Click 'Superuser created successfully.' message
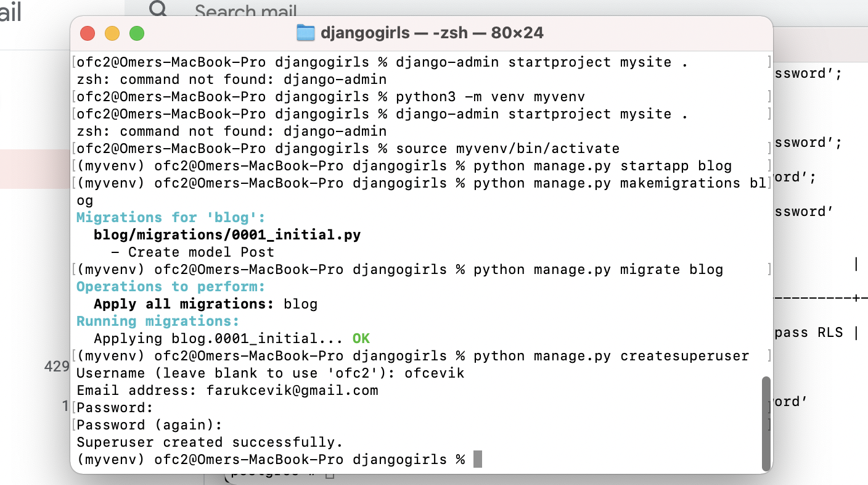868x485 pixels. [x=210, y=442]
